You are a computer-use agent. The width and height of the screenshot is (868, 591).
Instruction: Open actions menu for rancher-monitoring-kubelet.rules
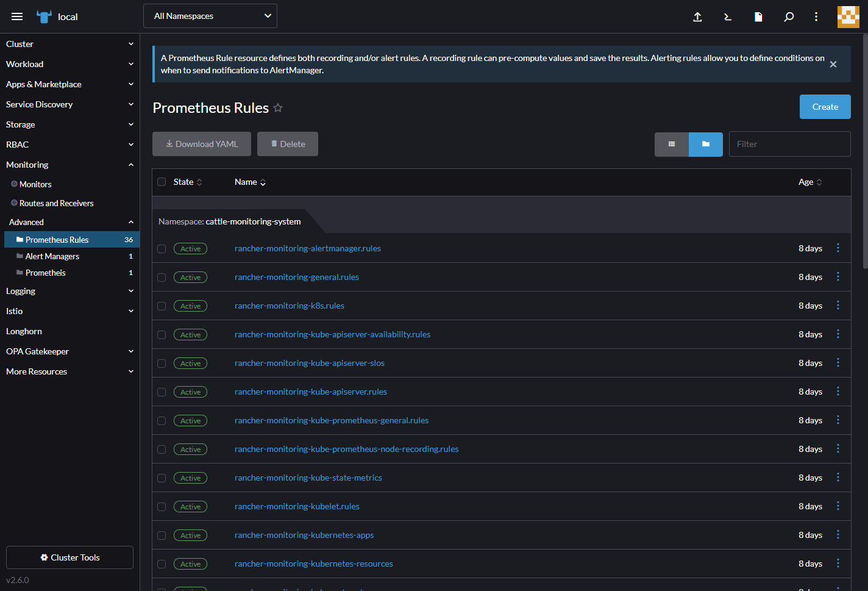tap(838, 506)
